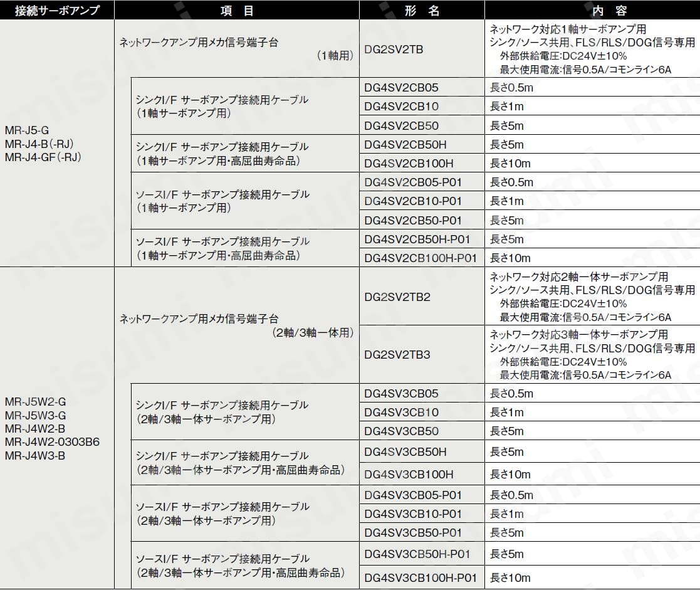The width and height of the screenshot is (700, 590).
Task: Click ネットワーク対応1軸サーボアンプ用 description
Action: (568, 29)
